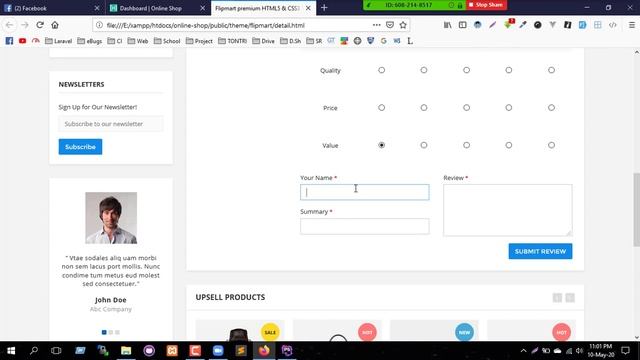Select the first testimonial slider dot

[104, 332]
